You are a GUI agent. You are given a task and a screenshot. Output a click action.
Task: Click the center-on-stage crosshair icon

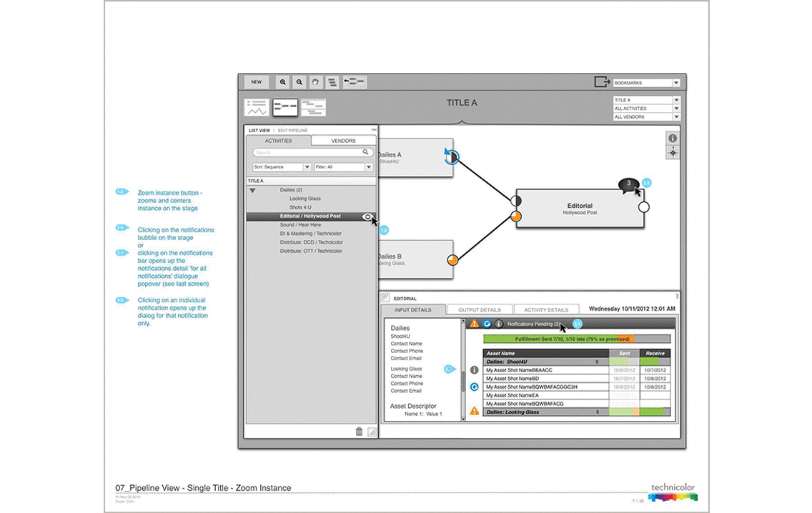[672, 153]
